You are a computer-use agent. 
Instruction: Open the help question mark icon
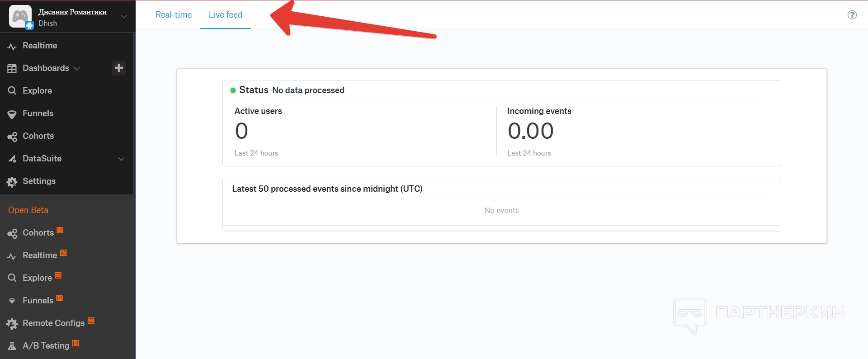click(x=852, y=15)
